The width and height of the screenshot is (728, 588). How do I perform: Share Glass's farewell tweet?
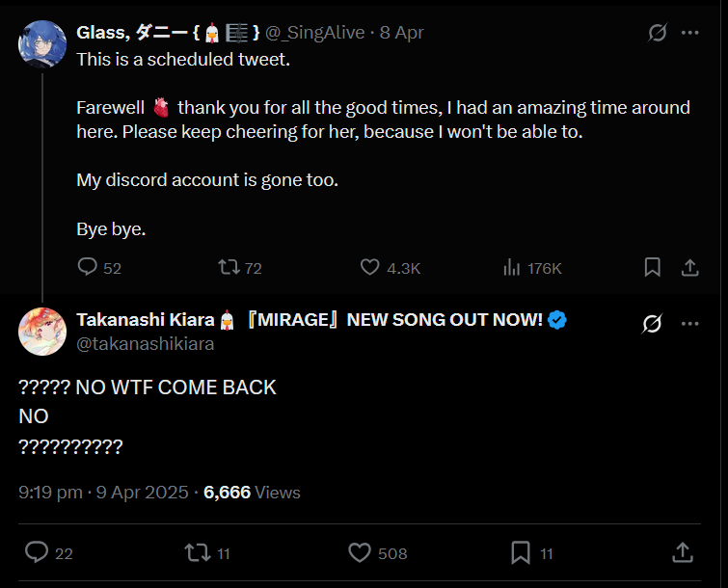point(690,267)
